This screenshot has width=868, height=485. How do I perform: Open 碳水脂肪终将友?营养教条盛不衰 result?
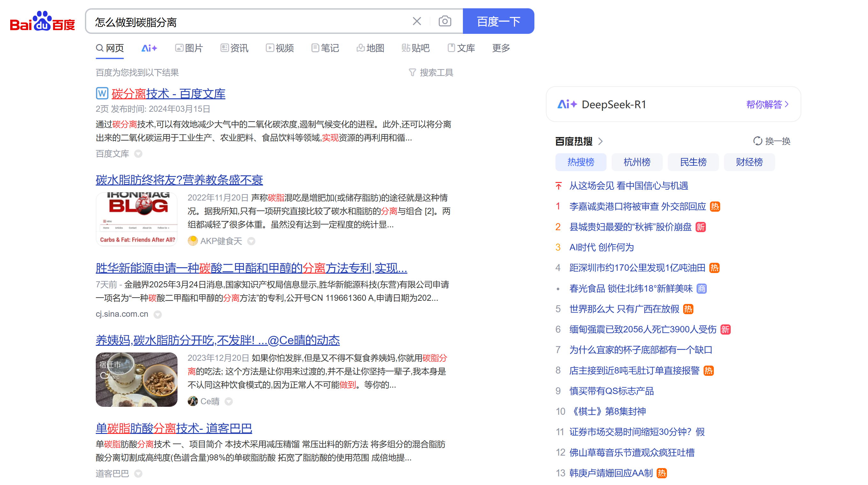[x=179, y=180]
